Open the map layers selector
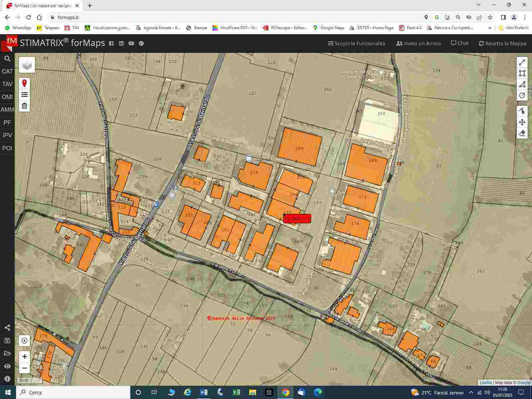The height and width of the screenshot is (399, 532). click(27, 65)
